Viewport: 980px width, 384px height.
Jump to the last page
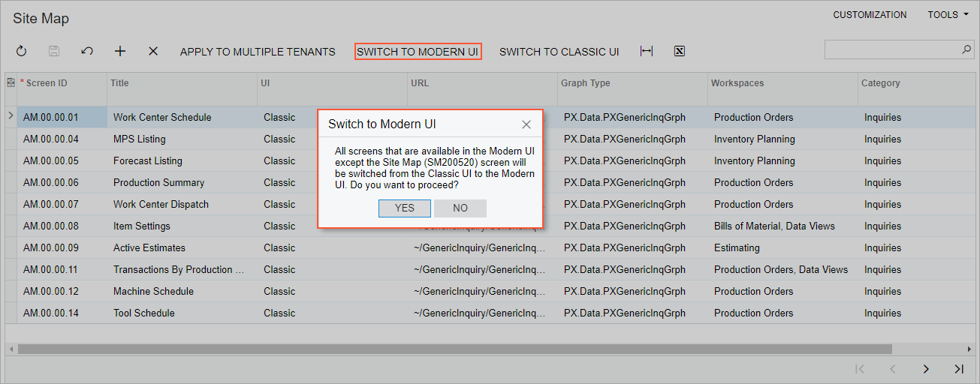(959, 368)
